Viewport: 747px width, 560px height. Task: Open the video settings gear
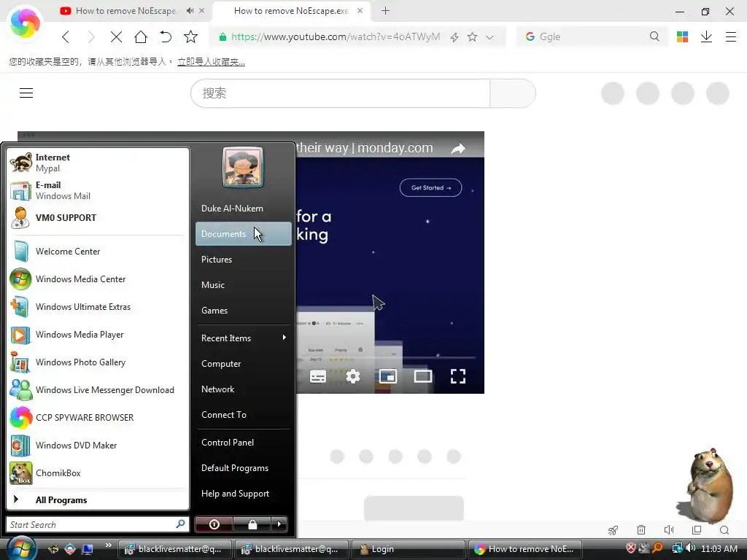[x=353, y=377]
